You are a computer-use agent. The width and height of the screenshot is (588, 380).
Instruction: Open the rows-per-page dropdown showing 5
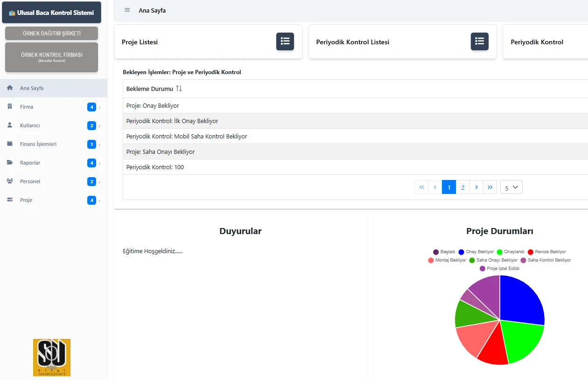511,187
